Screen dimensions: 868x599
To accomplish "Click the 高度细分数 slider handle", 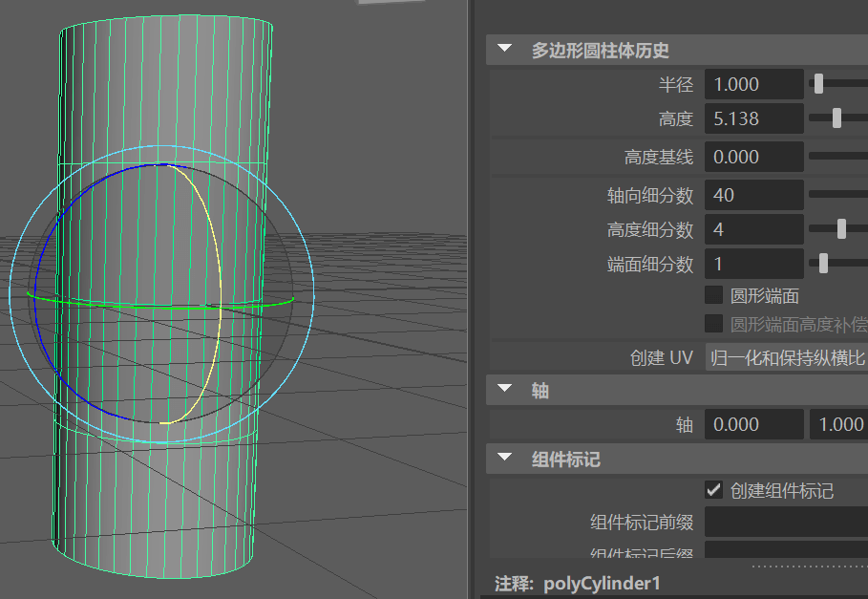I will [842, 228].
